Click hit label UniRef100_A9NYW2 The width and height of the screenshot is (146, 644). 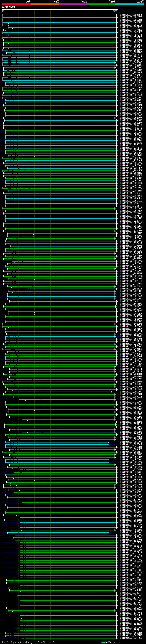131,65
